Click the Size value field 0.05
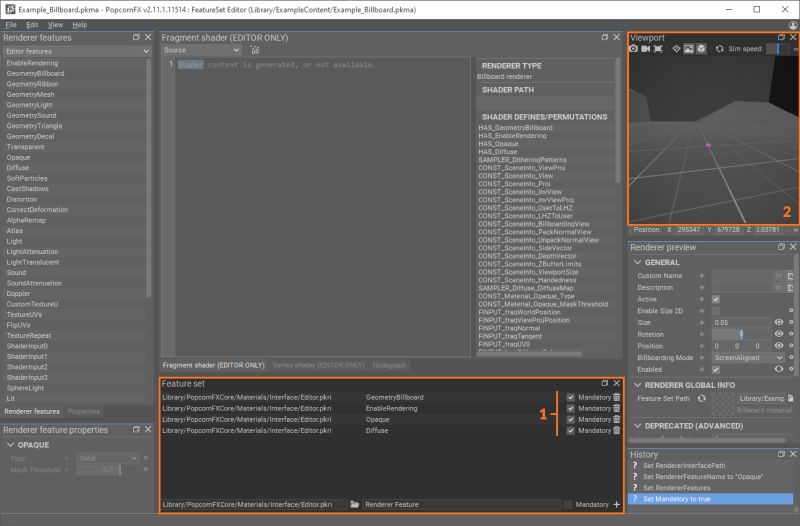The image size is (800, 526). (x=741, y=322)
